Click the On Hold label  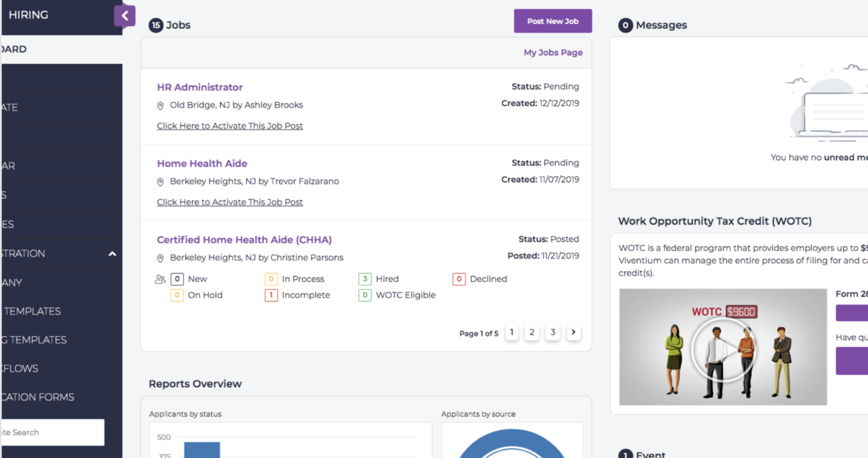205,295
